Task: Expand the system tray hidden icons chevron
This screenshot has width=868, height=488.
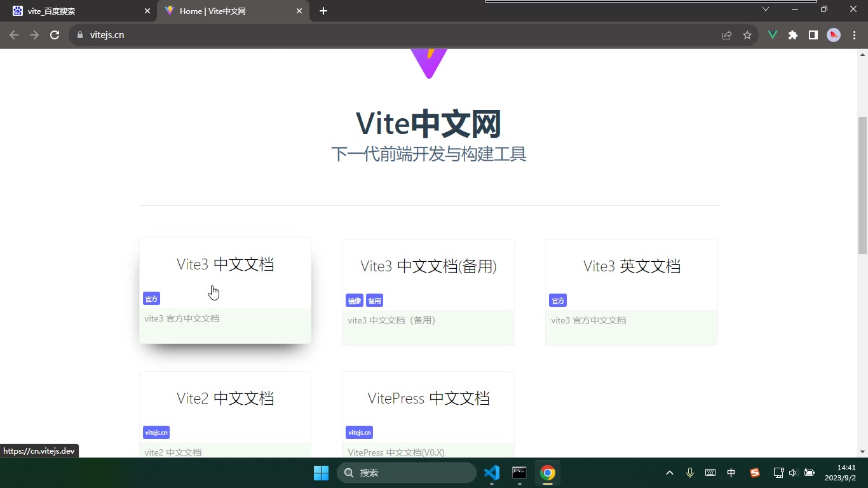Action: [x=670, y=473]
